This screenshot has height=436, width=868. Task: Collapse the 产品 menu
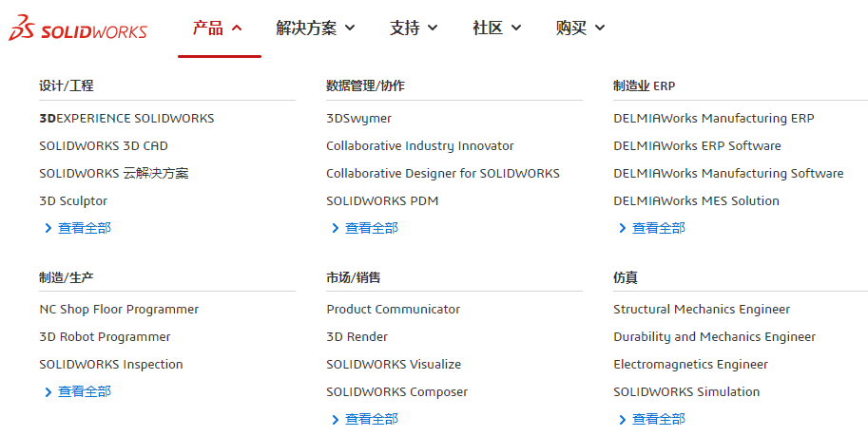pyautogui.click(x=218, y=28)
